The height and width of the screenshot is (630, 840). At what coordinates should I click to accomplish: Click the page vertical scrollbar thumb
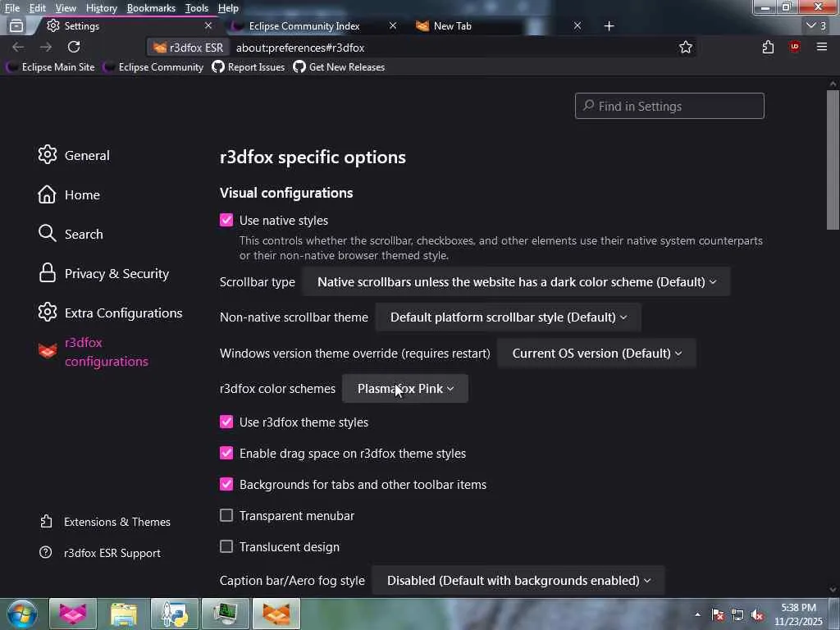tap(833, 160)
